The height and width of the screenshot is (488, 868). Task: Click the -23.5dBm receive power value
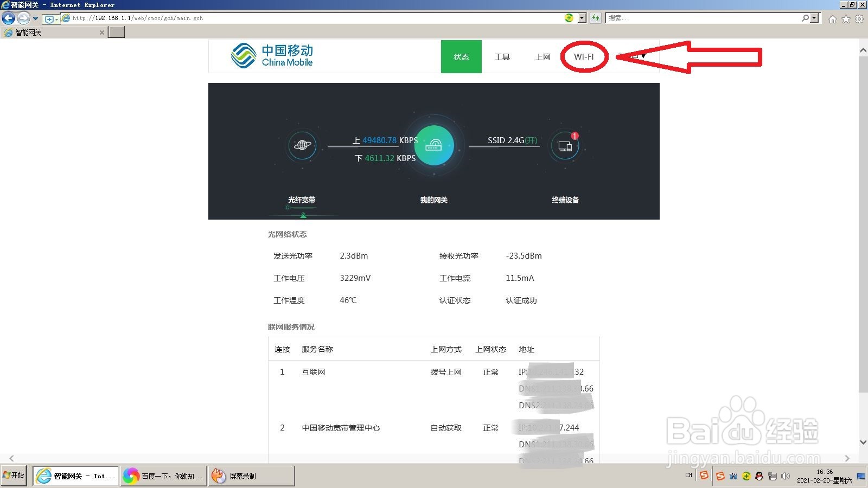click(524, 256)
